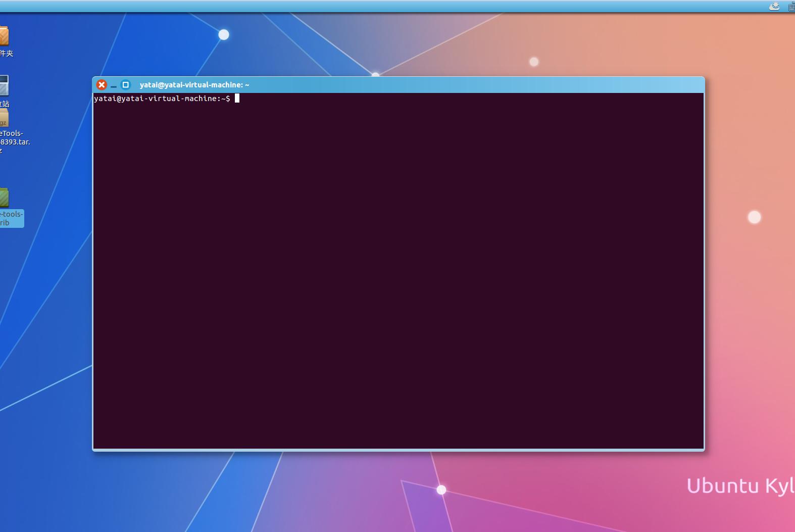Click the yatai@yatai-virtual-machine shell prompt

162,99
